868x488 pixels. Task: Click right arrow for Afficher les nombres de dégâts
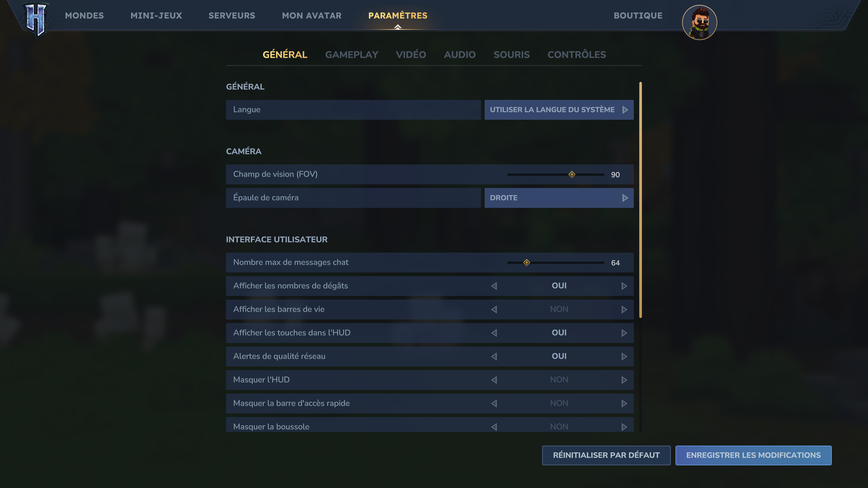624,286
